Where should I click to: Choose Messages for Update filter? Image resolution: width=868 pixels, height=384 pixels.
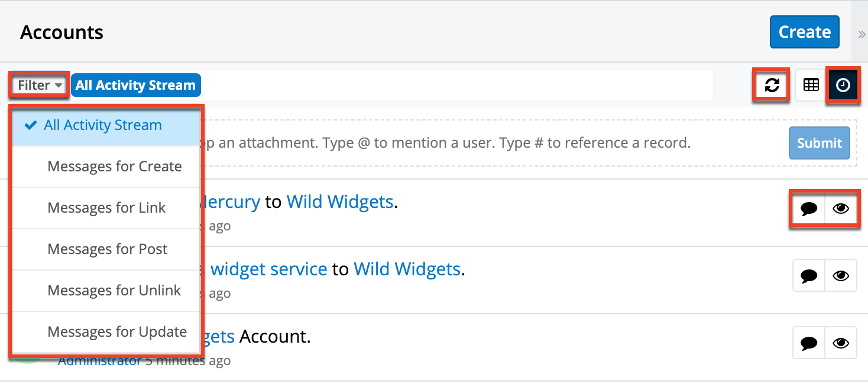(x=117, y=332)
